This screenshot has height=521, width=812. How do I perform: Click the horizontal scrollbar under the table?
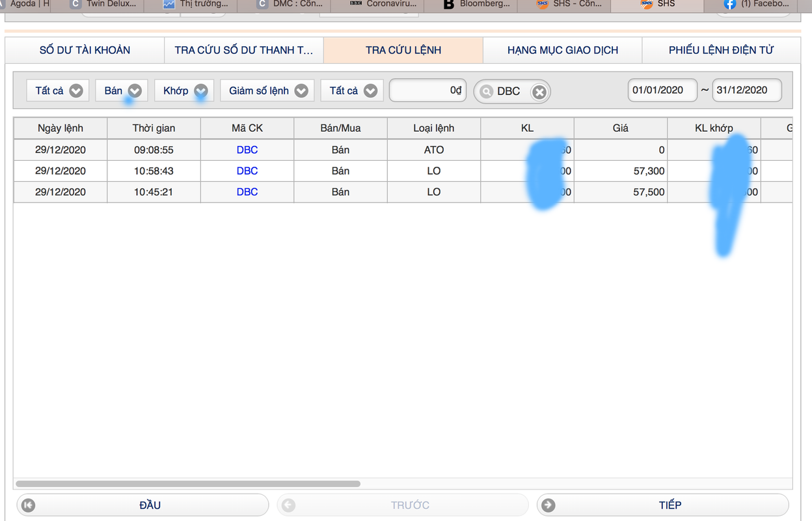point(188,484)
